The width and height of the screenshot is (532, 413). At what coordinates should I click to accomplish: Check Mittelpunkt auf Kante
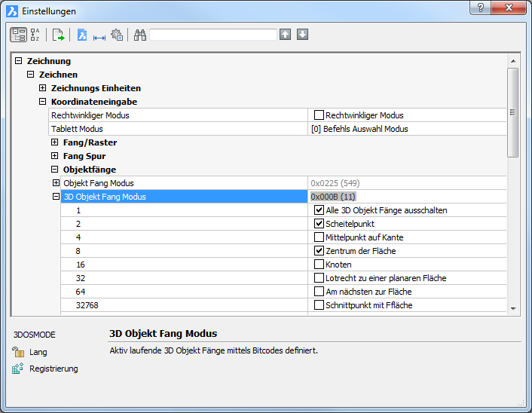pyautogui.click(x=319, y=237)
